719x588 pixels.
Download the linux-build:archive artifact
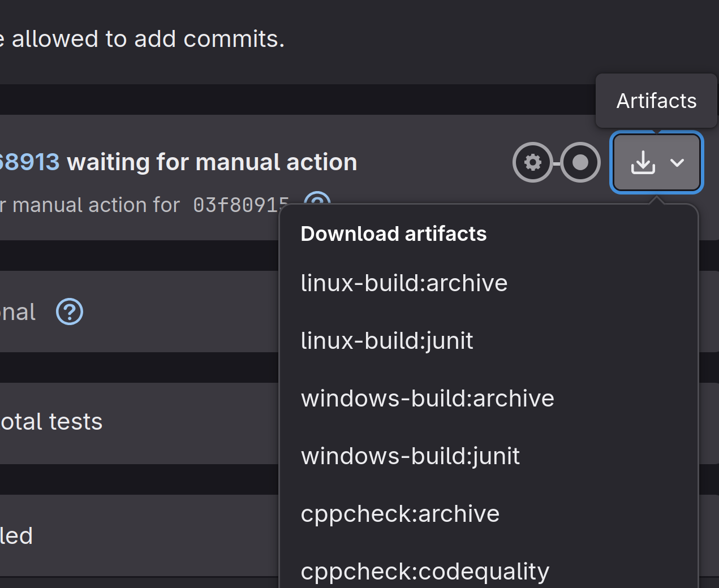(x=404, y=283)
